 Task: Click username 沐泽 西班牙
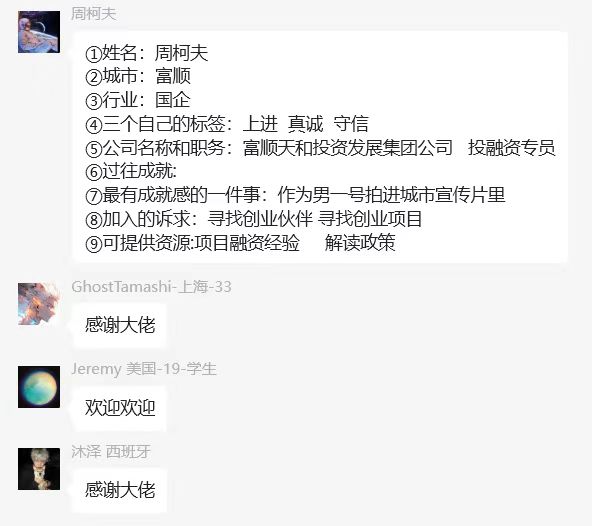111,452
